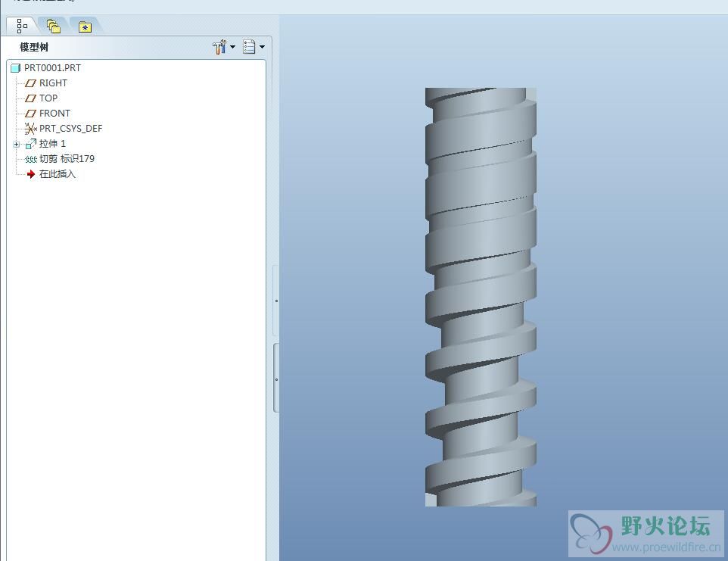The height and width of the screenshot is (561, 728).
Task: Switch to the Model Tree navigator tab
Action: pos(22,26)
